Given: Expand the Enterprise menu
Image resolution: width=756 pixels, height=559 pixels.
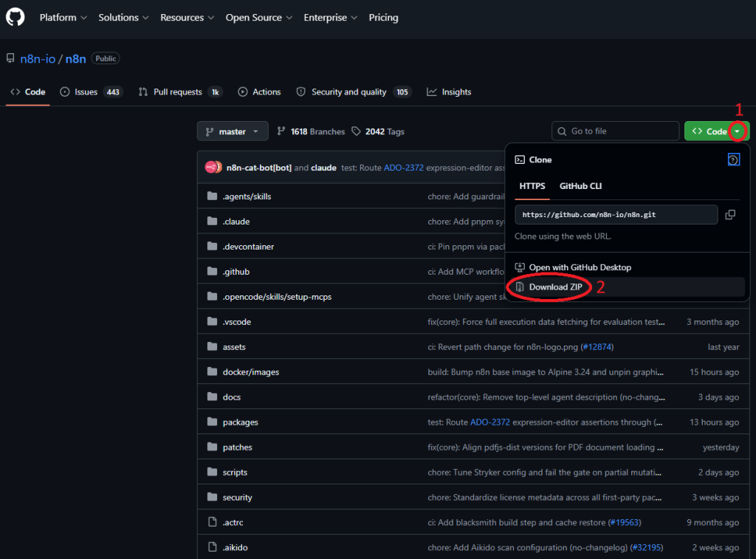Looking at the screenshot, I should coord(330,18).
